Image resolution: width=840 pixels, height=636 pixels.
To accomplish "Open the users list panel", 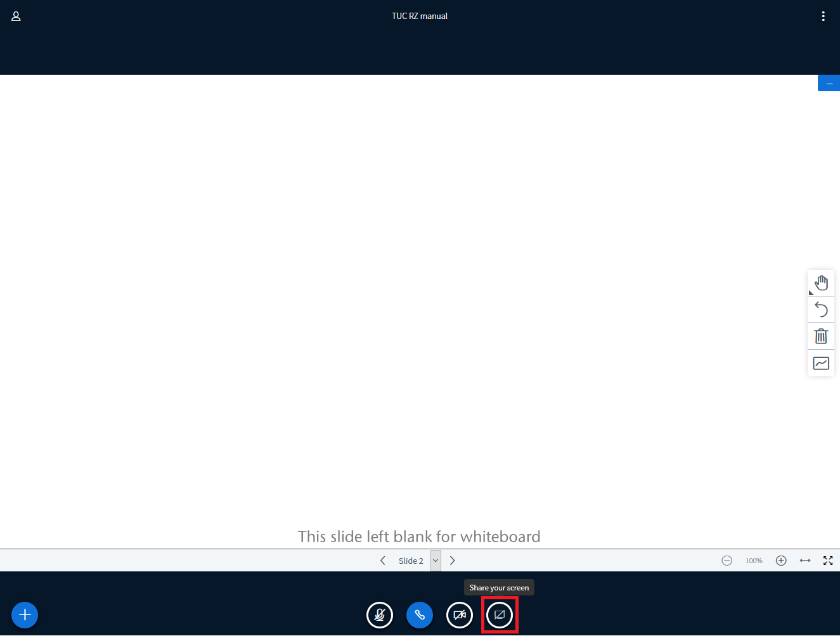I will click(16, 16).
